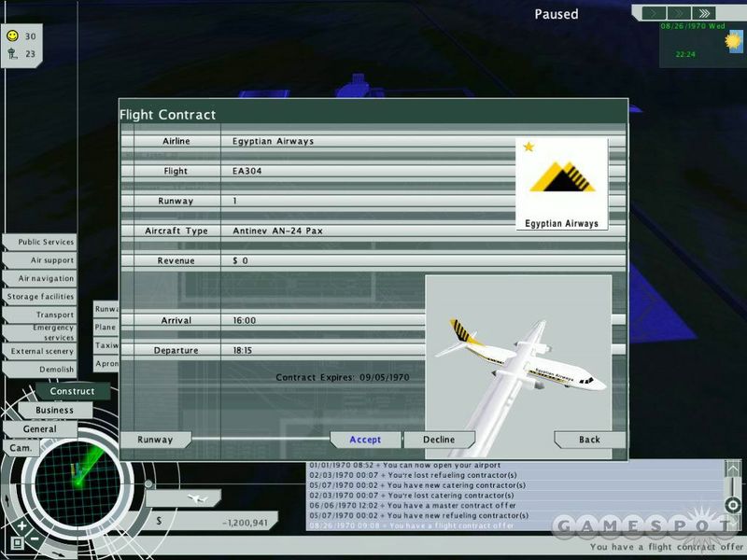Switch to the Business tab
The width and height of the screenshot is (747, 560).
pyautogui.click(x=55, y=410)
